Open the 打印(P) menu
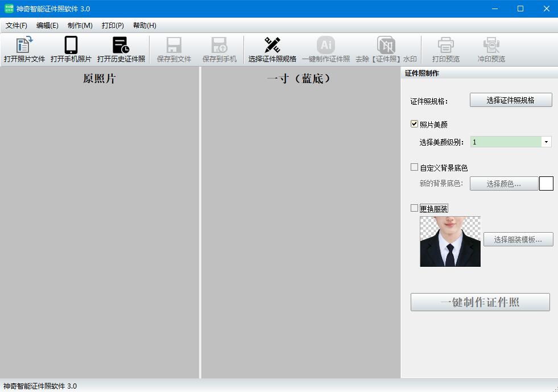 (x=113, y=25)
